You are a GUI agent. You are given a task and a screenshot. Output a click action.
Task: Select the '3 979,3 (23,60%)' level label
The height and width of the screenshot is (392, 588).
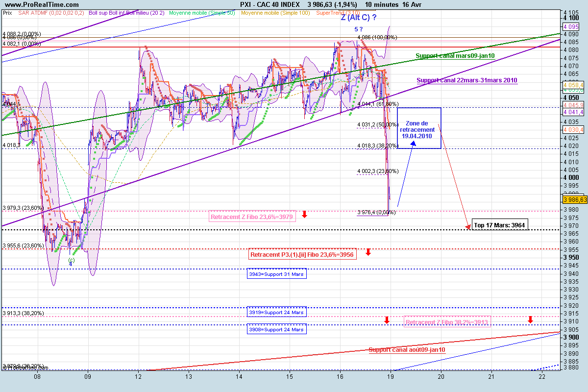(x=23, y=208)
